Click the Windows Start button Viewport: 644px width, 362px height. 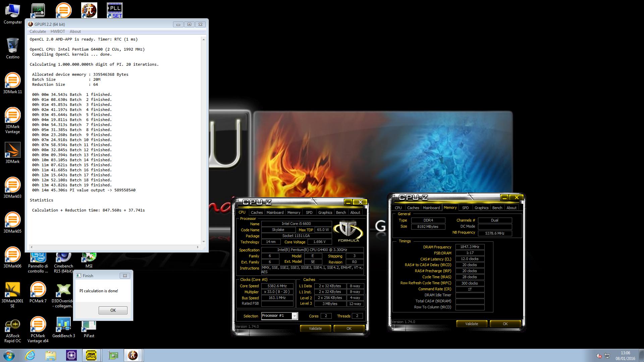(9, 355)
